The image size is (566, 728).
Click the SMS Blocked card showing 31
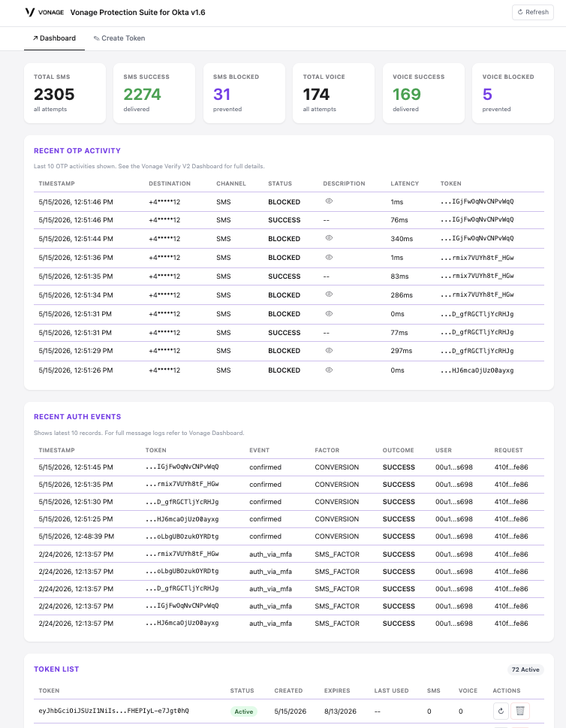pos(244,93)
